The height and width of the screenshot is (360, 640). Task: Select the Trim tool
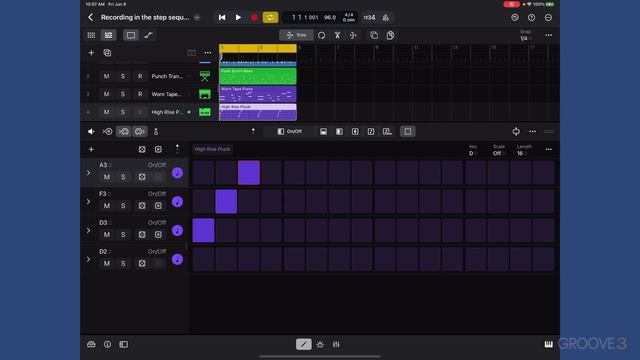296,36
